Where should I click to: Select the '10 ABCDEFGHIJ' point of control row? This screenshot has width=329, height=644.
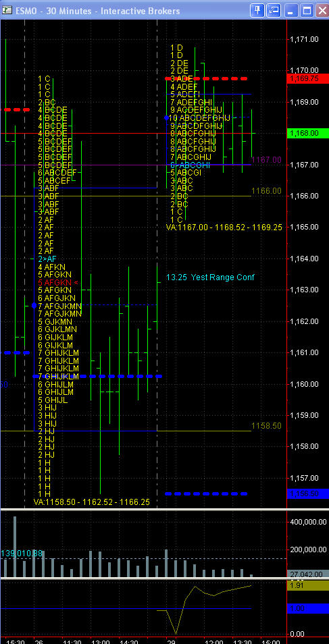point(199,118)
